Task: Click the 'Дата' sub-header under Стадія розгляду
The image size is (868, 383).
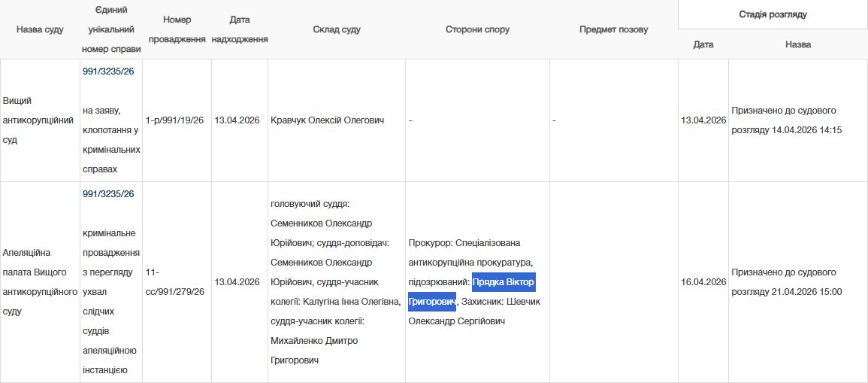Action: pos(703,44)
